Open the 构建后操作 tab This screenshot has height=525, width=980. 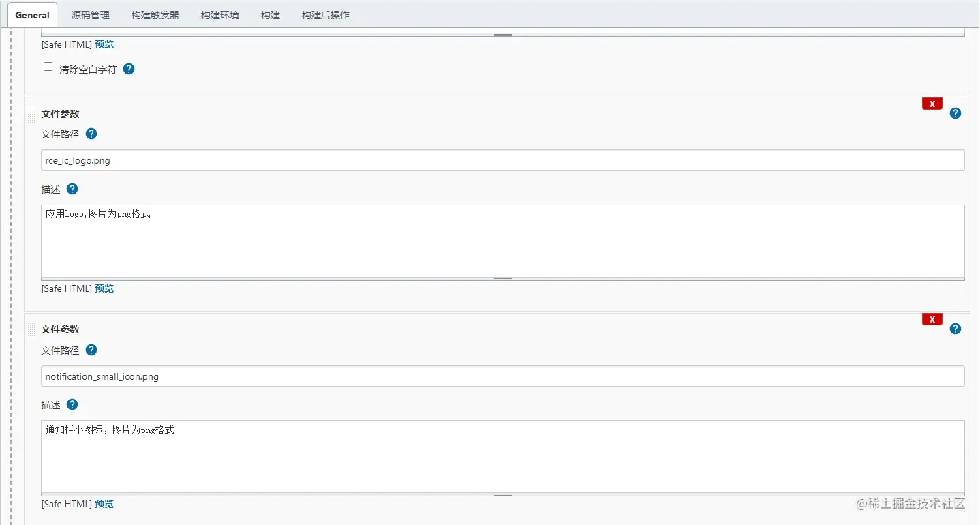(326, 14)
